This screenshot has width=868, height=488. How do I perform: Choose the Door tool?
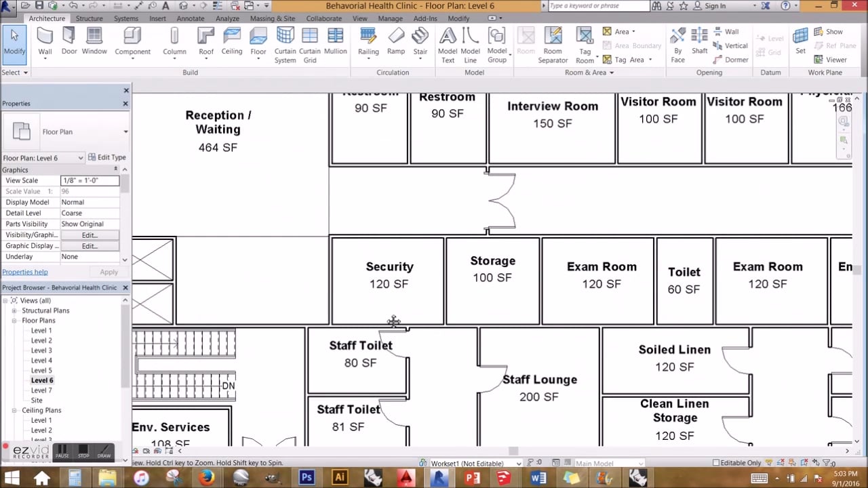point(69,42)
